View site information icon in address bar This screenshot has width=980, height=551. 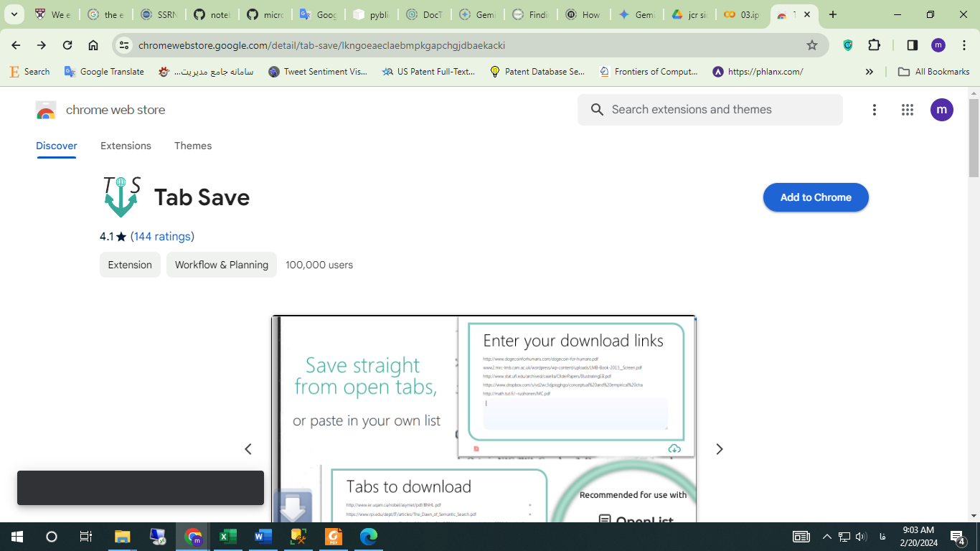point(124,45)
